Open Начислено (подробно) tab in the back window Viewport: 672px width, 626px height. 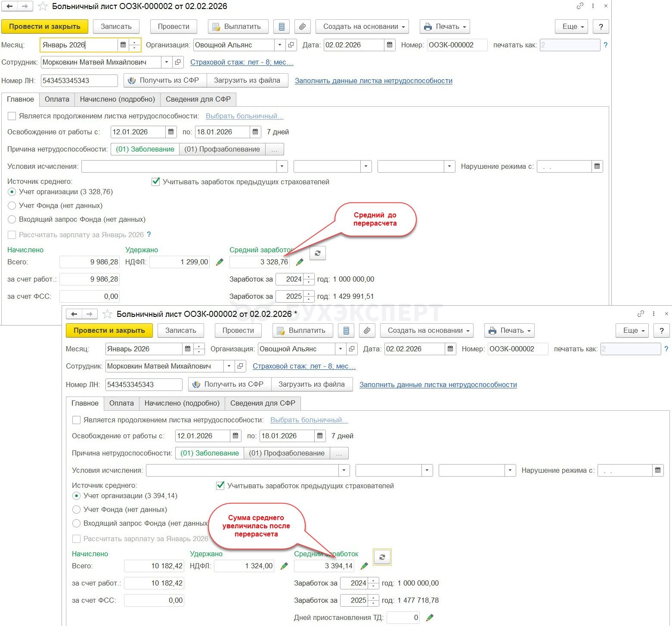118,99
